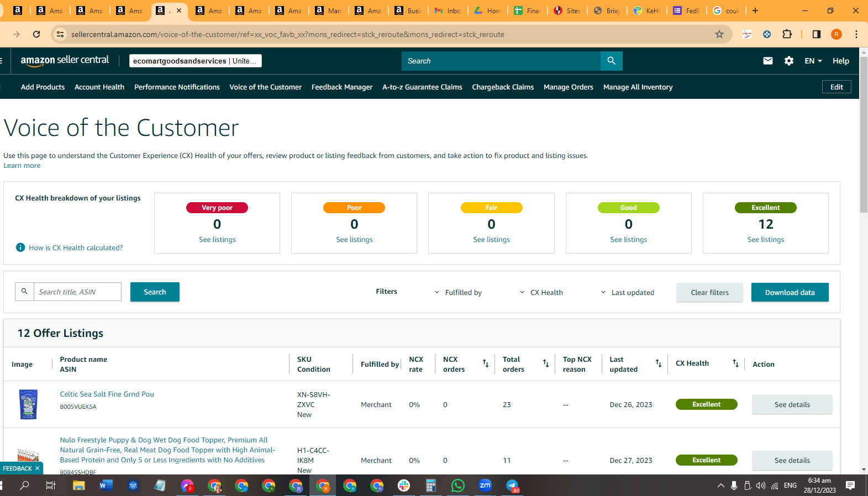
Task: Click the search icon next to title/ASIN field
Action: [x=24, y=292]
